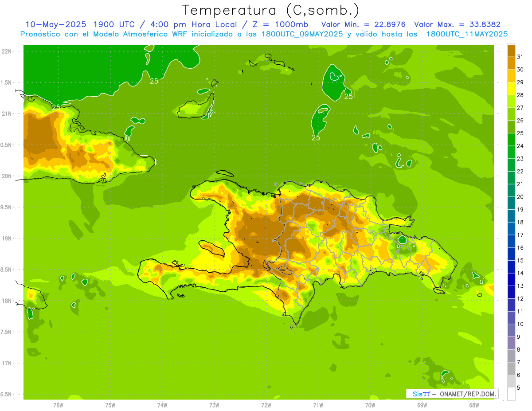The image size is (532, 411).
Task: Click the title 'Temperatura (C,somb.)'
Action: (x=271, y=11)
